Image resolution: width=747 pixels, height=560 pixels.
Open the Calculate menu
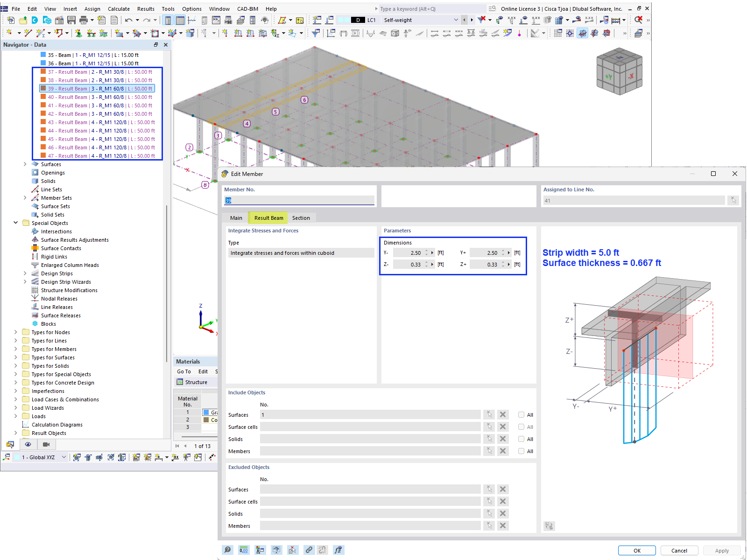(x=119, y=8)
